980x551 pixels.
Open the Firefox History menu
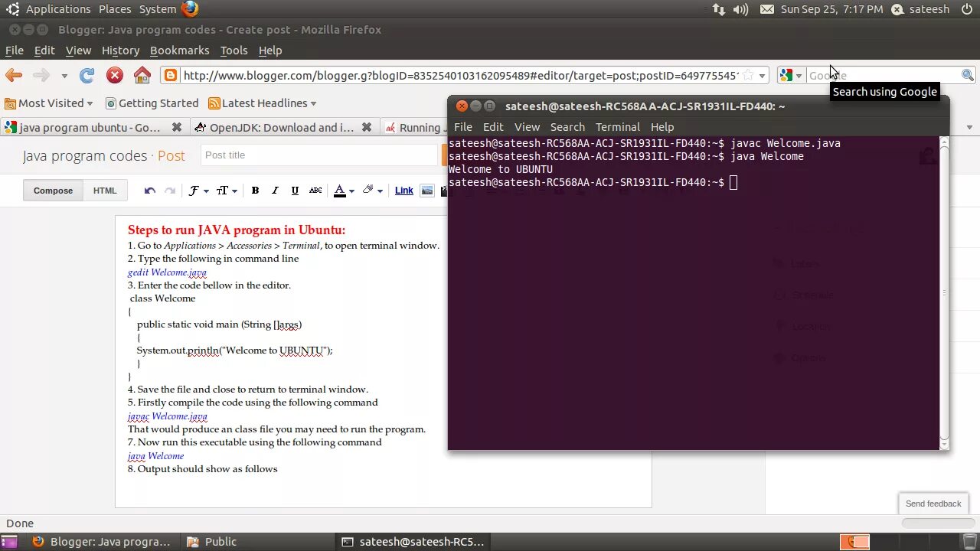point(120,51)
